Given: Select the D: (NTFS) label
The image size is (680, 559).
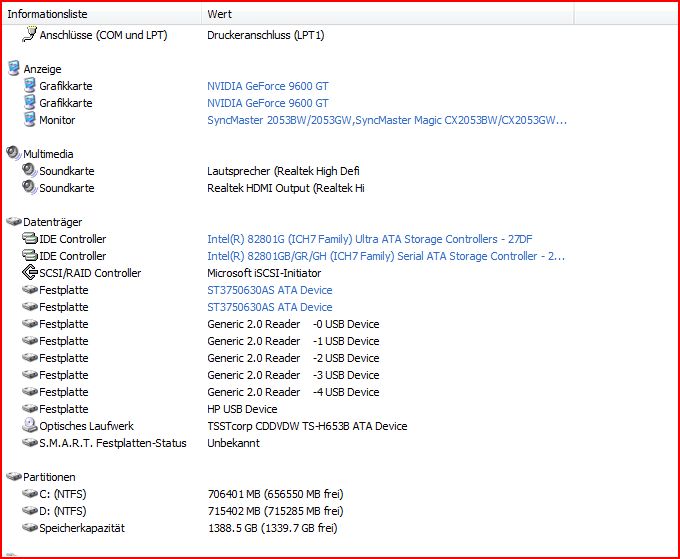Looking at the screenshot, I should [x=63, y=511].
